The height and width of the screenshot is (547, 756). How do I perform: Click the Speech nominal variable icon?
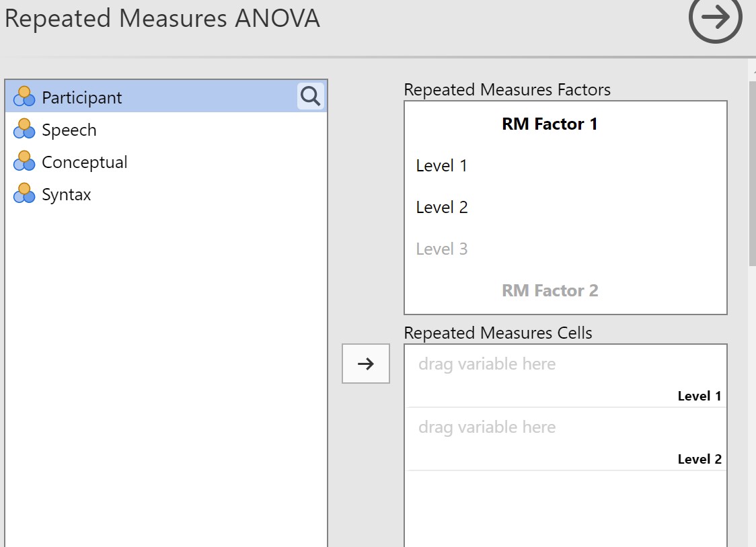tap(24, 129)
